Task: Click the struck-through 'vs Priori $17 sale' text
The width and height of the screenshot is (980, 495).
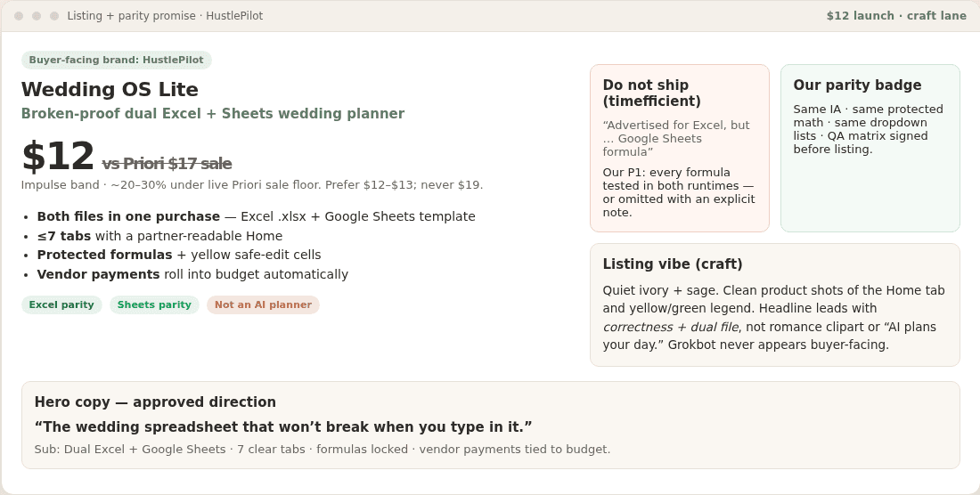Action: pos(167,164)
